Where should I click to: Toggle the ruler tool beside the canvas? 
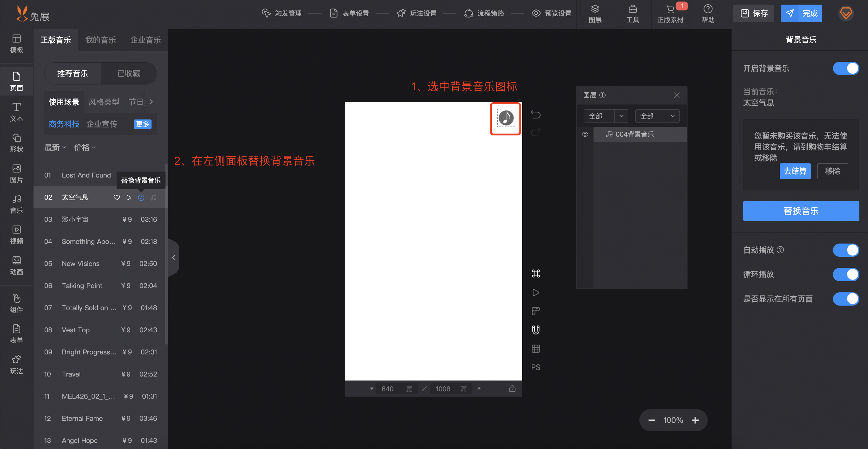click(x=536, y=311)
